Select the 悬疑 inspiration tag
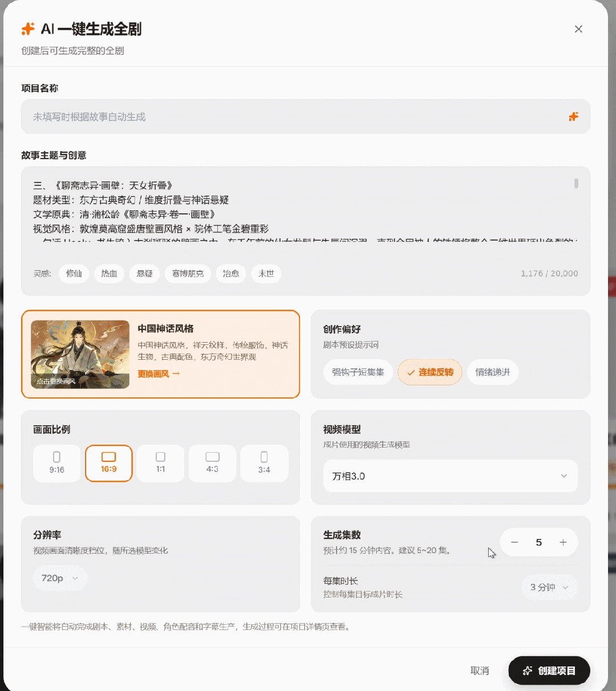Screen dimensions: 616x691 (x=145, y=274)
